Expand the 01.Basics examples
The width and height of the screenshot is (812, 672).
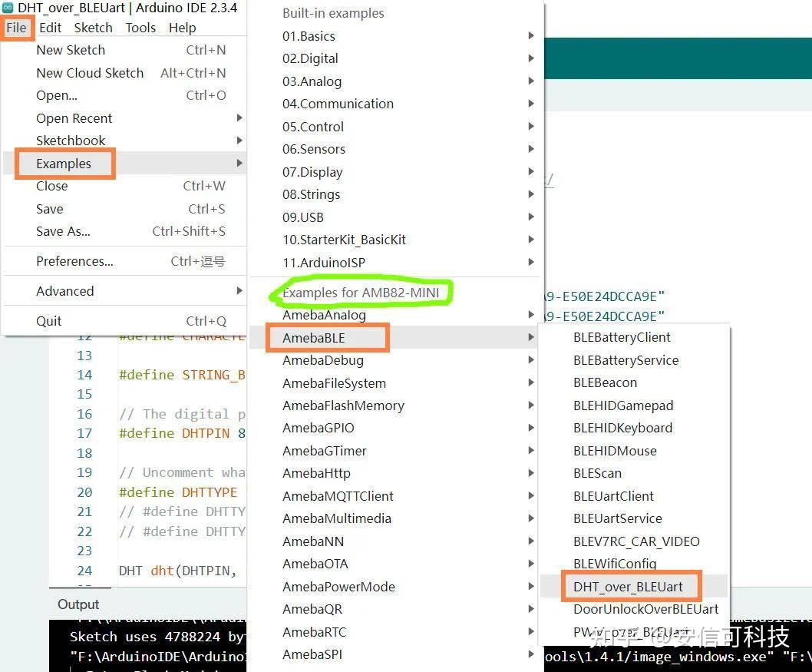(396, 36)
